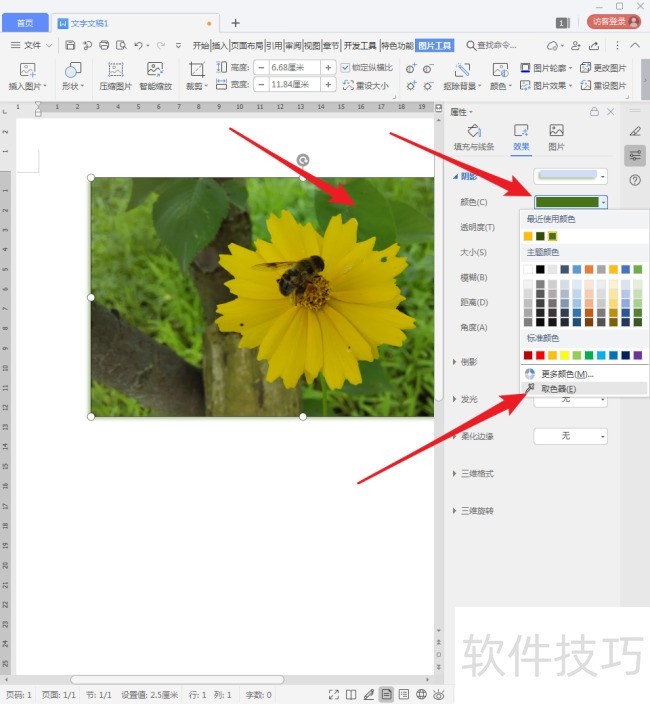Click the Change Picture button
The image size is (650, 704).
coord(603,68)
